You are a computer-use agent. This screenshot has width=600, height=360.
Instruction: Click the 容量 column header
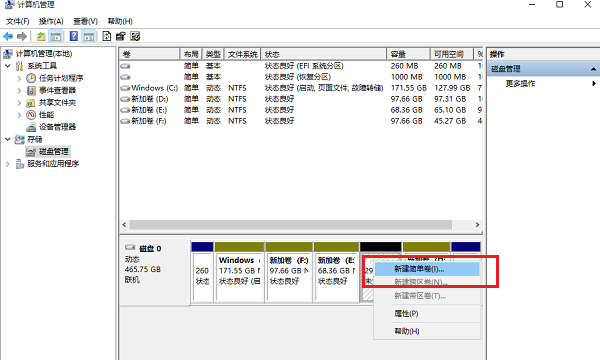(408, 54)
